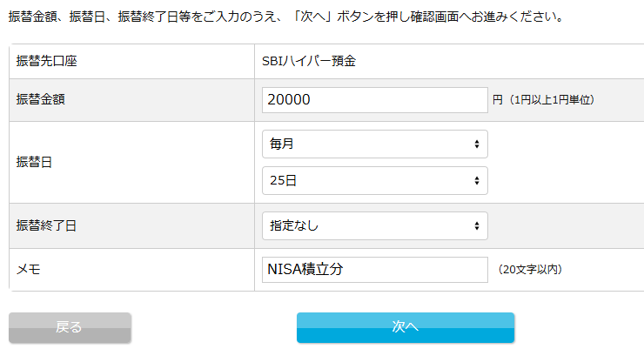This screenshot has width=644, height=349.
Task: Select the SBIハイパー預金 account text
Action: (309, 62)
